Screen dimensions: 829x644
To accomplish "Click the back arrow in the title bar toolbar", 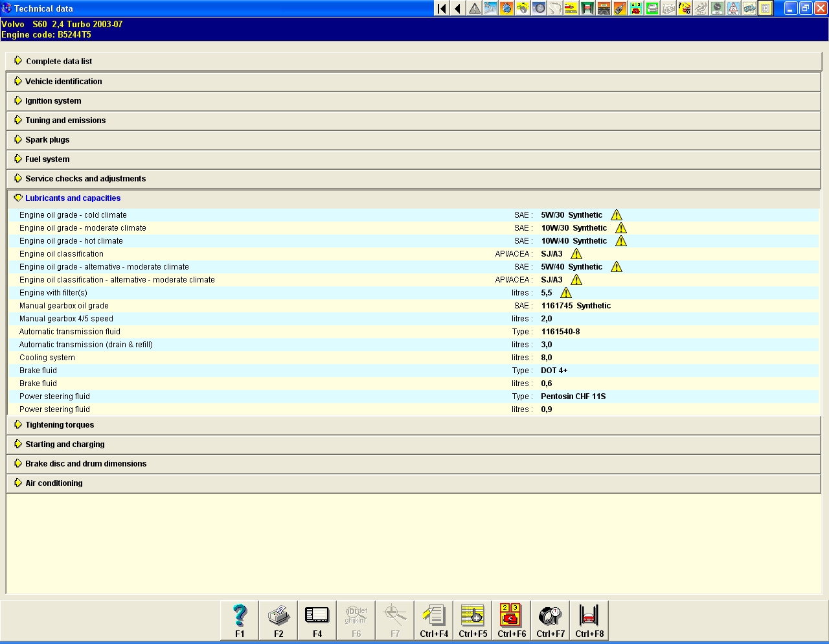I will [x=458, y=8].
